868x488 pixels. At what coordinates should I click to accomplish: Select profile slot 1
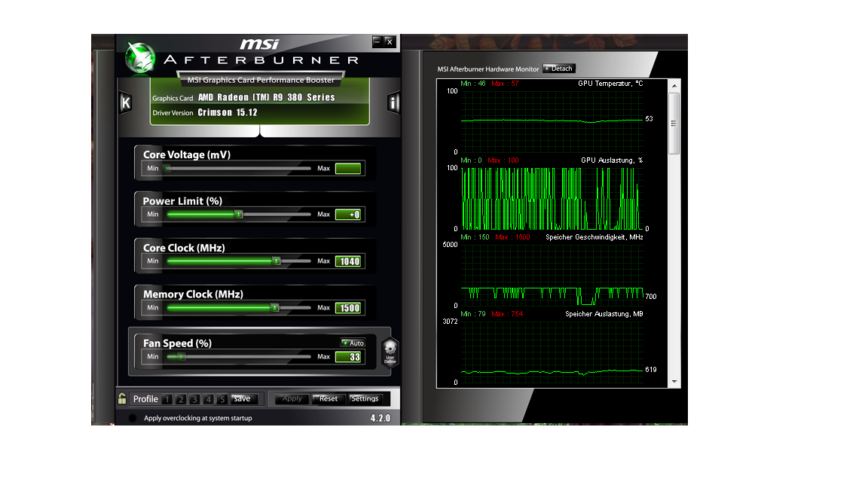(167, 399)
